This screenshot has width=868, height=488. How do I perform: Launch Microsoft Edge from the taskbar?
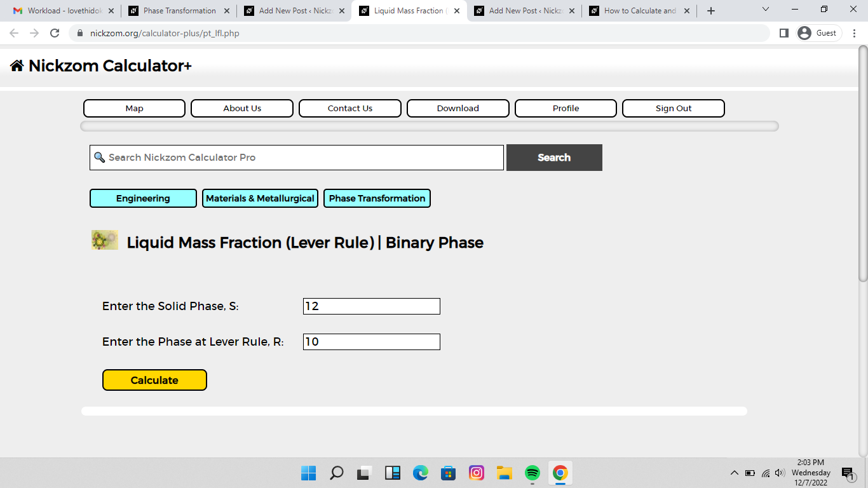(x=421, y=473)
